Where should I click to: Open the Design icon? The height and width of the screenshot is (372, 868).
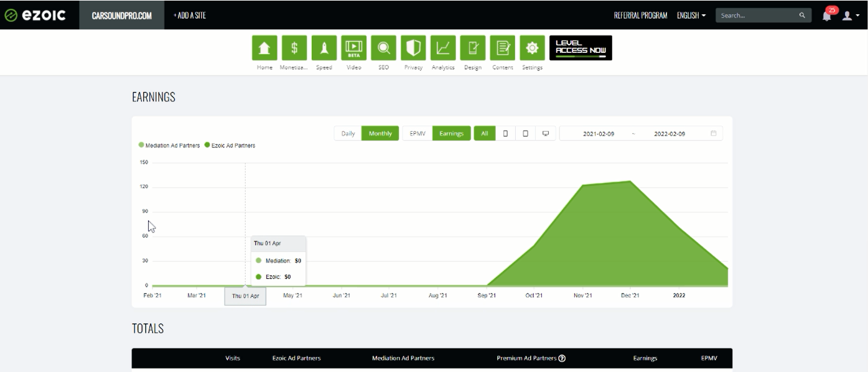473,48
